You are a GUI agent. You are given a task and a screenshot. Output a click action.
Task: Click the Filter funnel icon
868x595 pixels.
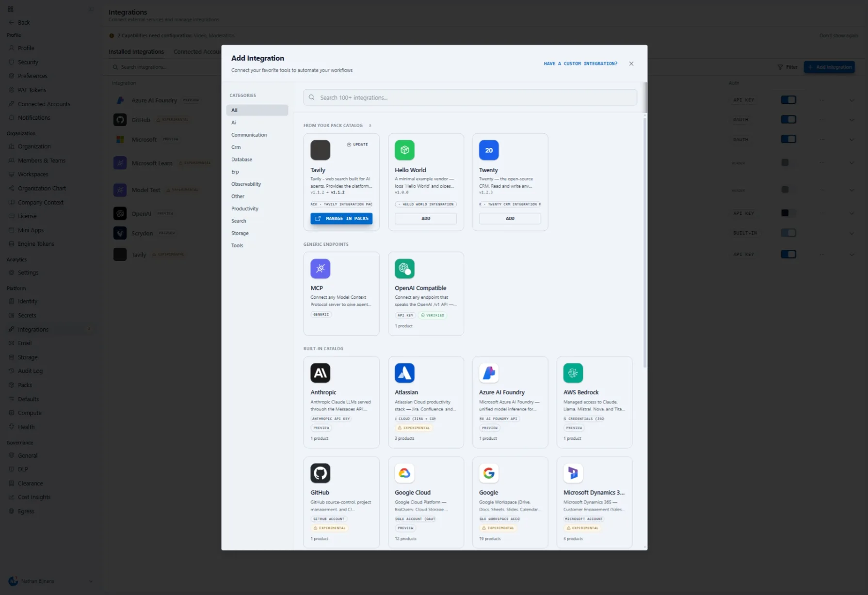pyautogui.click(x=780, y=67)
